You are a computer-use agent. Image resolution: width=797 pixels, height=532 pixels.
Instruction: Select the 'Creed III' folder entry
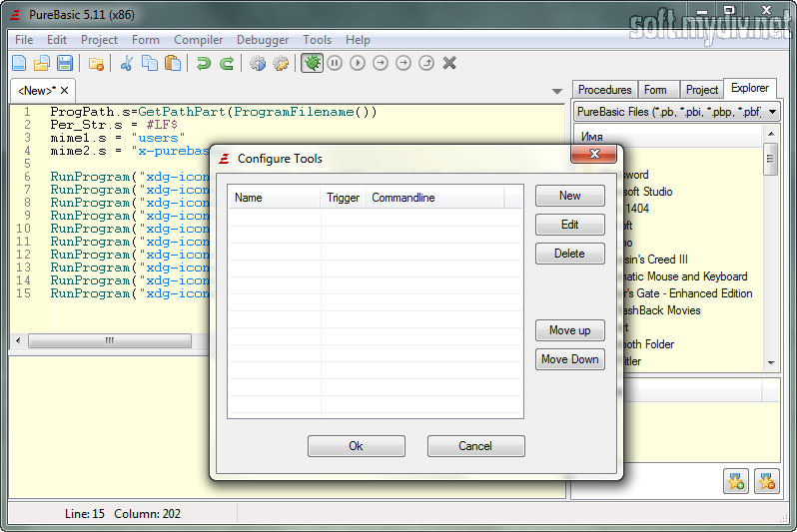pos(656,260)
